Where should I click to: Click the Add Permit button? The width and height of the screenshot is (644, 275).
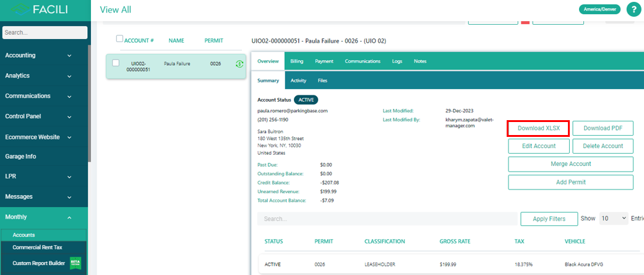(570, 182)
